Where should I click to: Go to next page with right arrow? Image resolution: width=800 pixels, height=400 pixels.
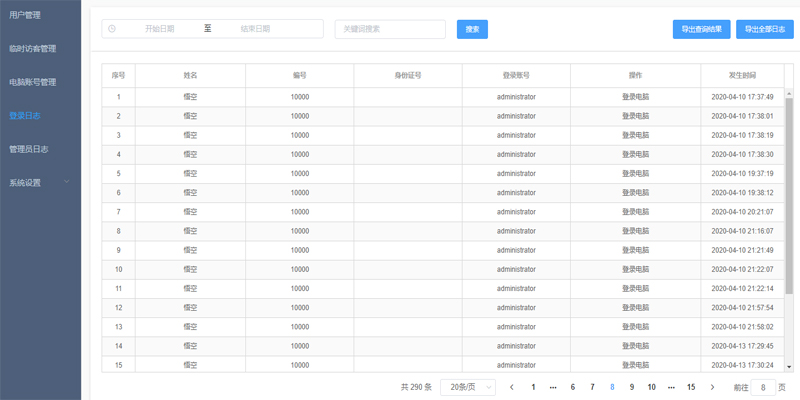(x=712, y=387)
